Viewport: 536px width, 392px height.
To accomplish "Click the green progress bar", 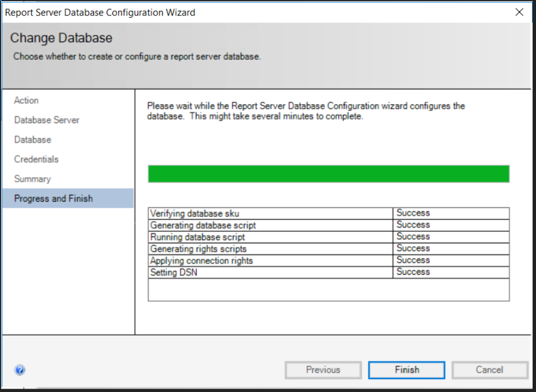I will (329, 174).
